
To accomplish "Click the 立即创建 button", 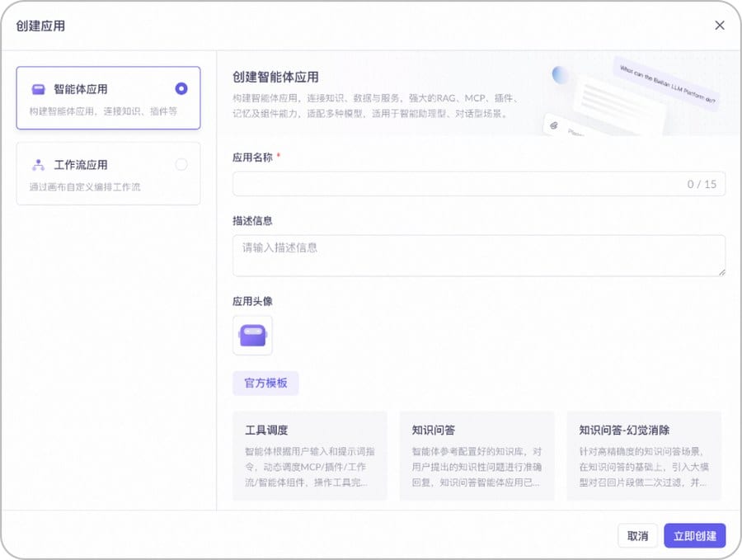I will 695,536.
